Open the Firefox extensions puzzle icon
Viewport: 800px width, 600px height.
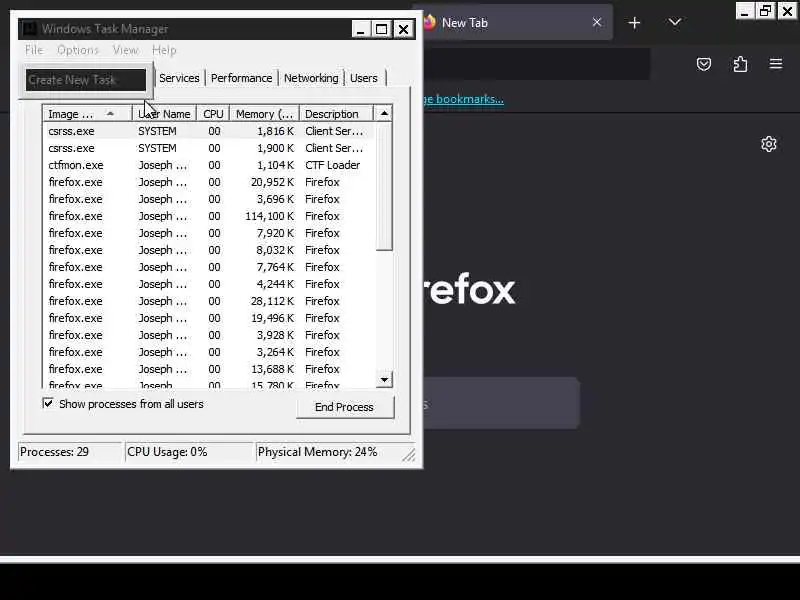740,64
